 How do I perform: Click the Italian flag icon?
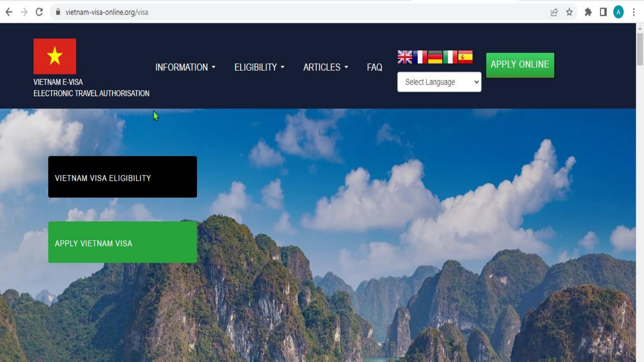(450, 56)
